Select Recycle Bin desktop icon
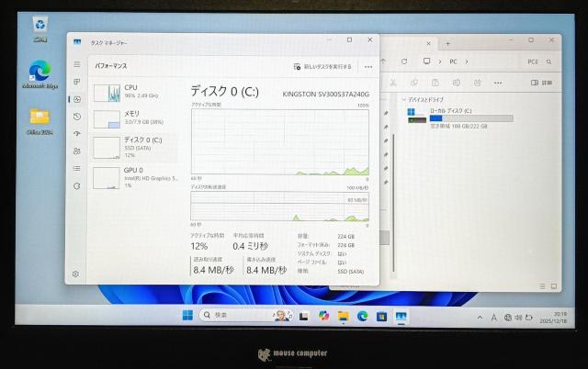Screen dimensions: 588x369 [40, 29]
